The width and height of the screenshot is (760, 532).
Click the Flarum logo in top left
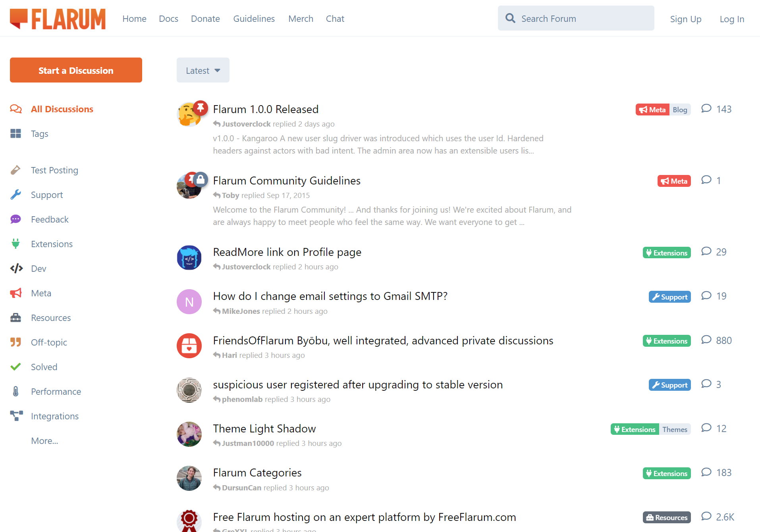(x=58, y=18)
